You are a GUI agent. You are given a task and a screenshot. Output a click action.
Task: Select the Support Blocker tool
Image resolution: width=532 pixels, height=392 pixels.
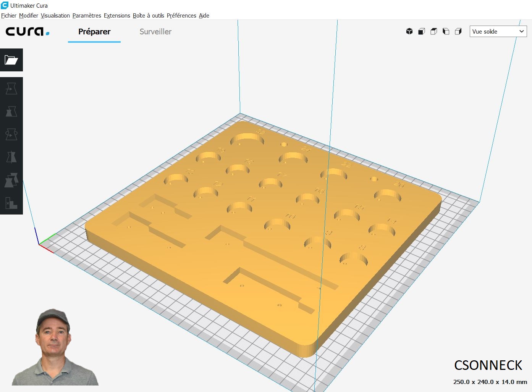[11, 203]
